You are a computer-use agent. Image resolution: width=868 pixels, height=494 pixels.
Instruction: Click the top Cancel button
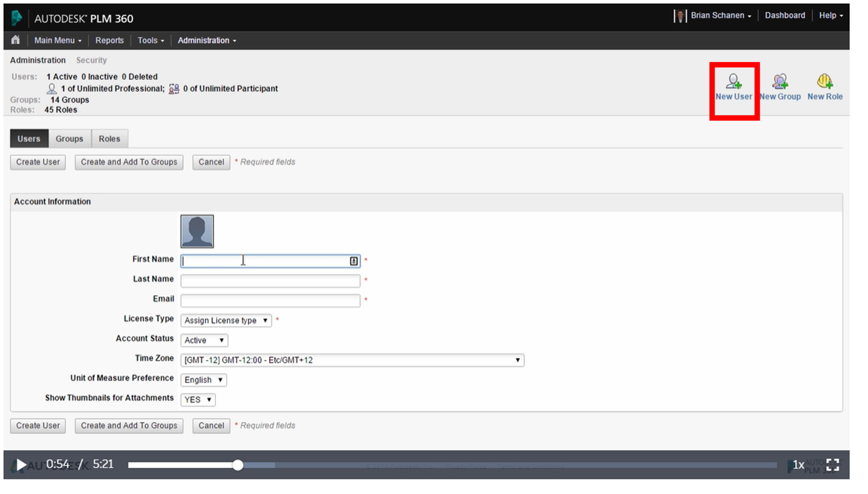[211, 162]
